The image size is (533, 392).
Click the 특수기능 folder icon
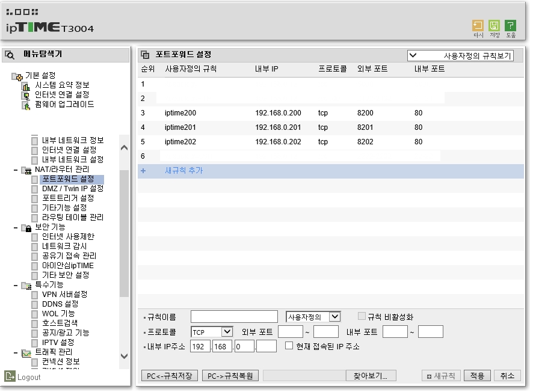[x=26, y=286]
